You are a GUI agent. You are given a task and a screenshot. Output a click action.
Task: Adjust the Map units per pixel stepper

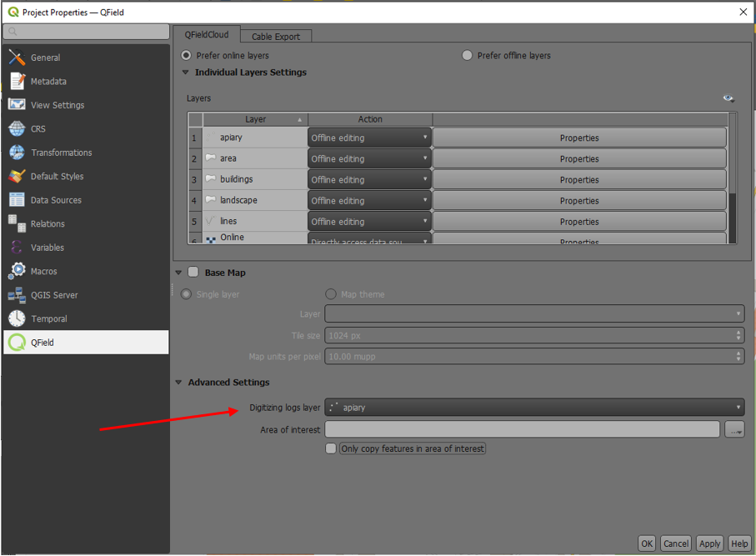[738, 357]
